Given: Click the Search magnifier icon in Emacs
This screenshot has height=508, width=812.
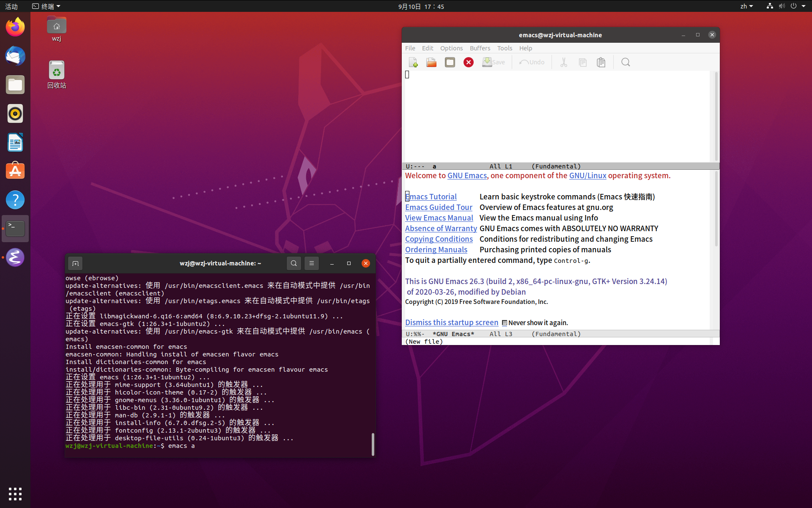Looking at the screenshot, I should (625, 62).
